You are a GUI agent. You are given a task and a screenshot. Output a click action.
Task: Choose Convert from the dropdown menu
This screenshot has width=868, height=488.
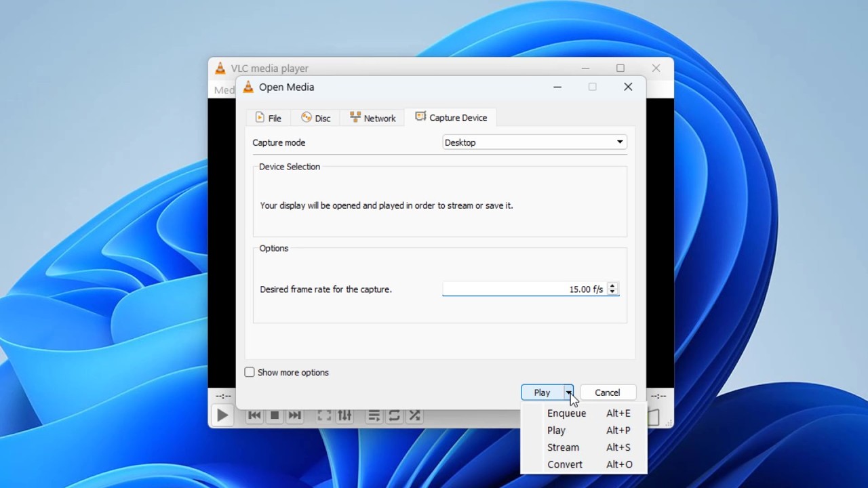click(584, 464)
